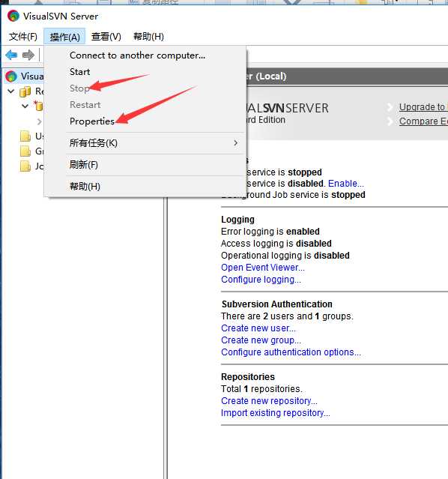Click the gray forward arrow toolbar icon
Screen dimensions: 448x479
pyautogui.click(x=28, y=55)
